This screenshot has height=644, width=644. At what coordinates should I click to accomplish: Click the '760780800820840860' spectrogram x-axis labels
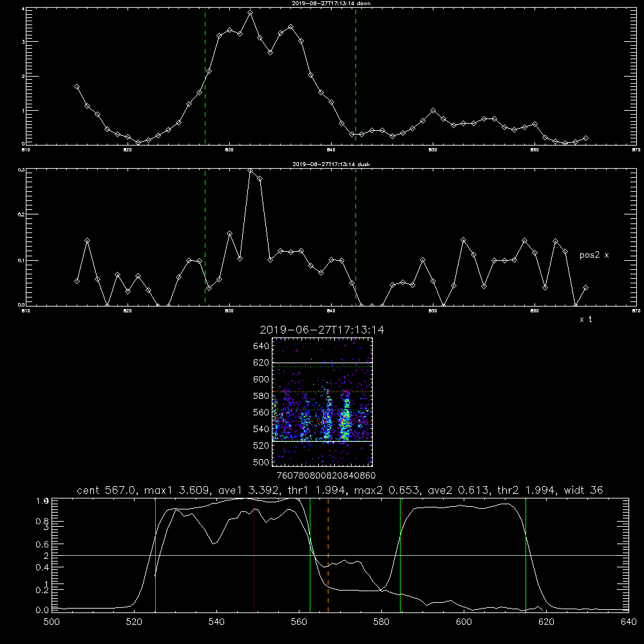point(326,475)
